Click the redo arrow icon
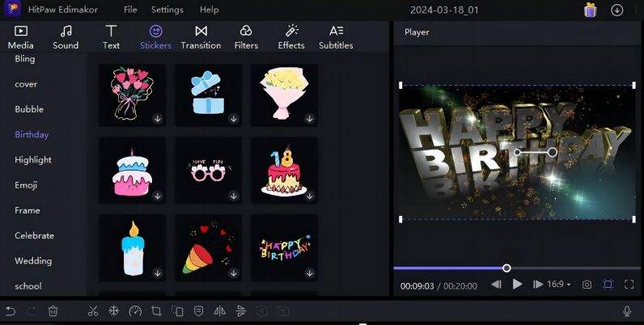The width and height of the screenshot is (644, 325). (32, 311)
